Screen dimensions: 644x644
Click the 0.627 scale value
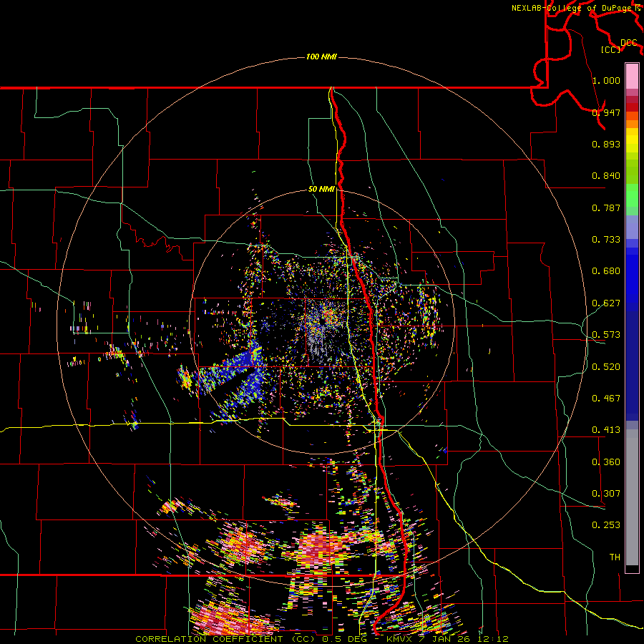(x=606, y=303)
